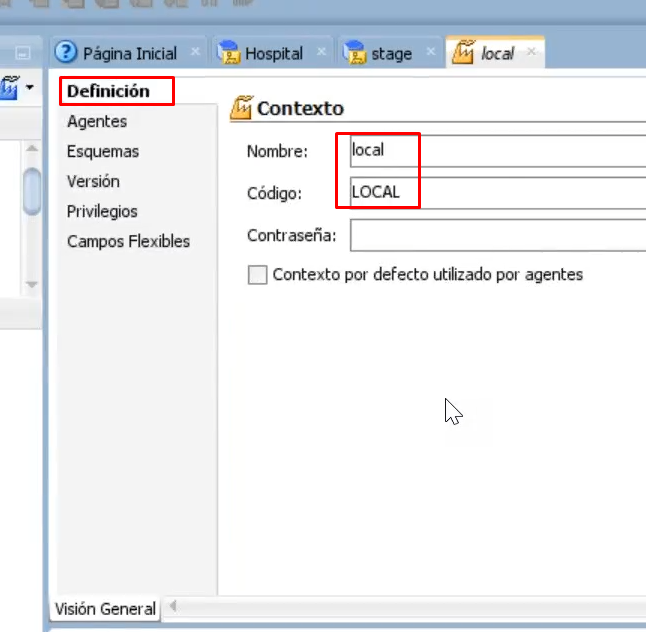Open the Esquemas section

(x=103, y=151)
